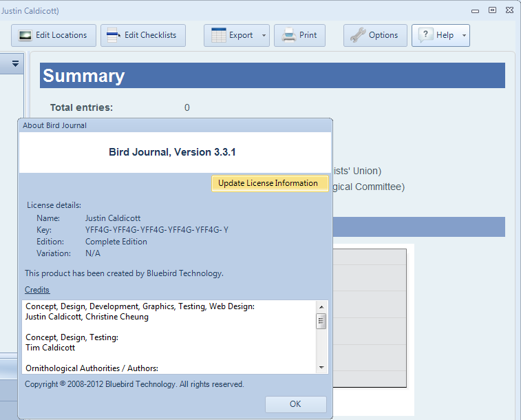Click the Summary heading banner
Viewport: 521px width, 420px height.
[x=273, y=76]
